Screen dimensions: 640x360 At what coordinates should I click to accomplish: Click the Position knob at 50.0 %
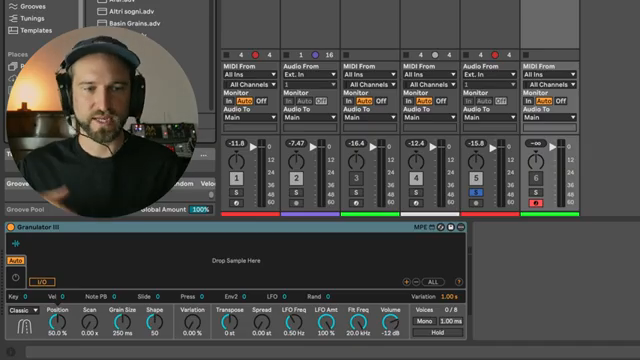click(58, 322)
